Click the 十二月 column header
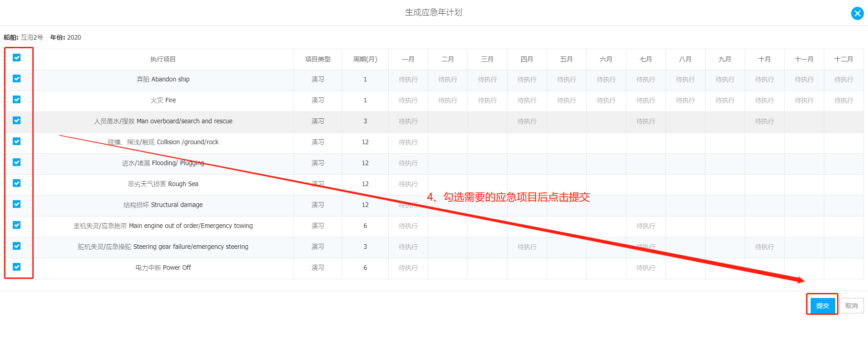Screen dimensions: 868x343 click(x=844, y=59)
